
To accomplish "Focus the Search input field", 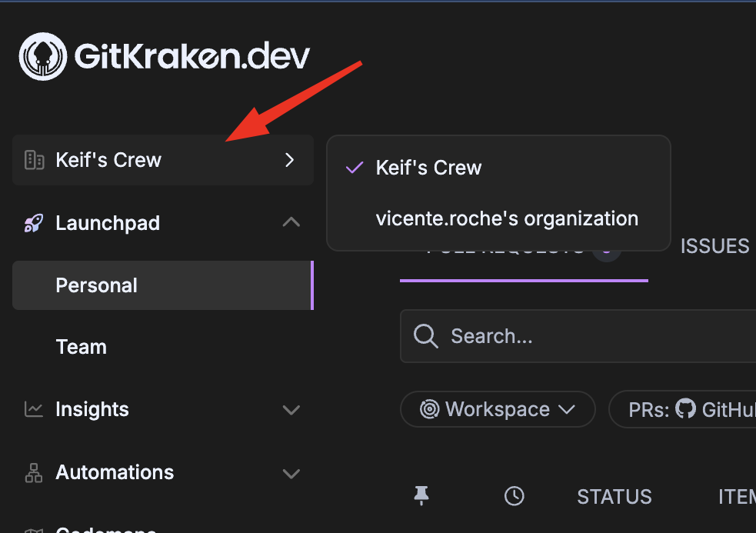I will click(578, 336).
